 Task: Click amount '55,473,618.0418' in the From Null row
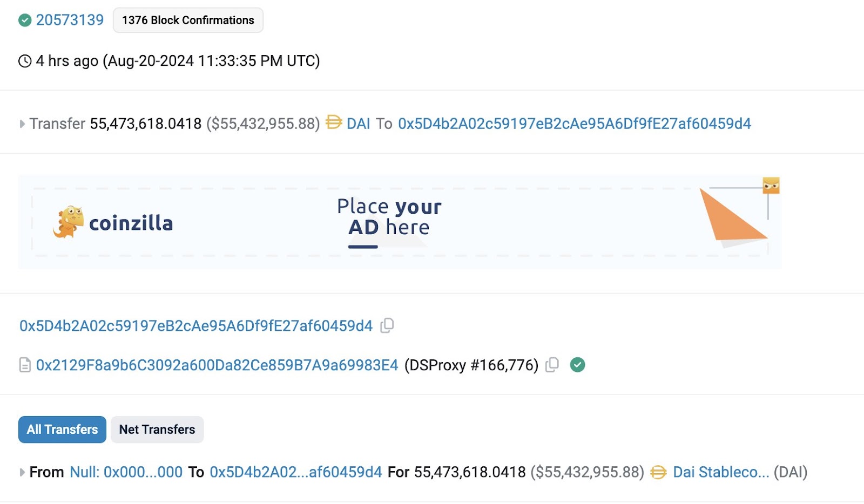[470, 472]
